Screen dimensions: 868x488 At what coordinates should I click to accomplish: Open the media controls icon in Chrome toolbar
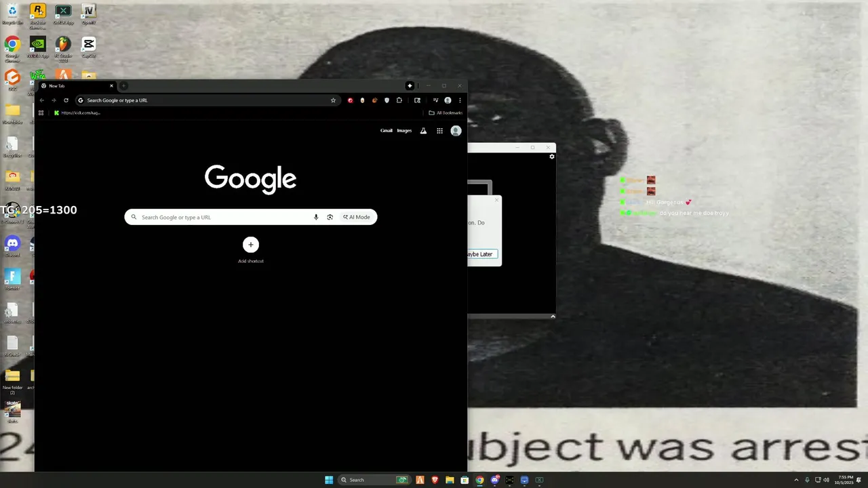pyautogui.click(x=435, y=100)
